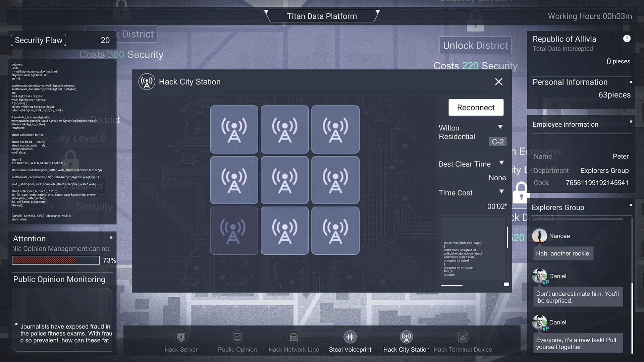The image size is (644, 362).
Task: Open the Best Clear Time dropdown
Action: click(x=501, y=163)
